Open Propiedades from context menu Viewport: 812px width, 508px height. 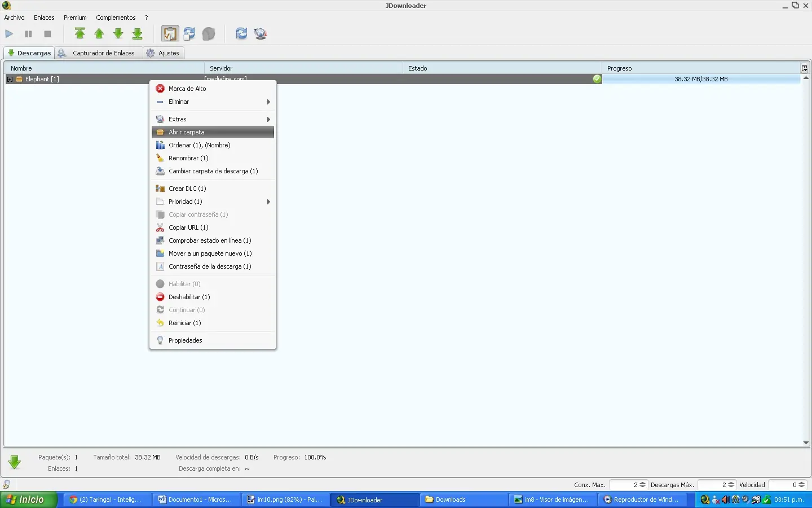pyautogui.click(x=213, y=340)
